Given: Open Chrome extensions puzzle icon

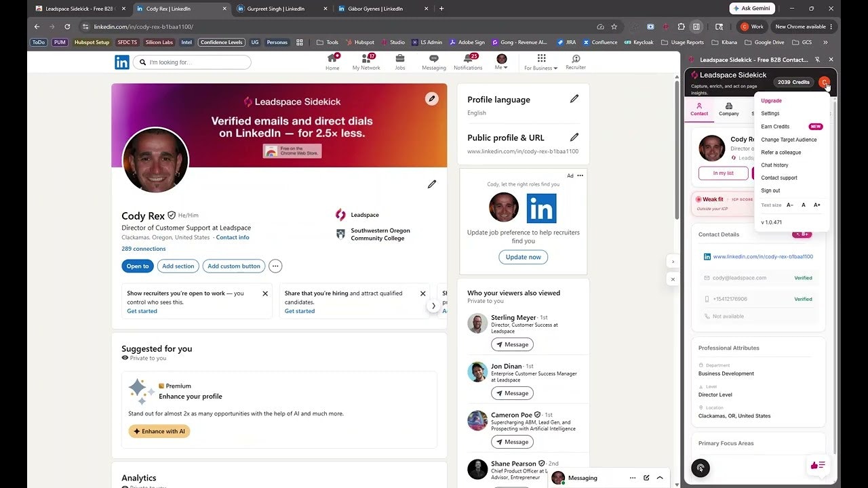Looking at the screenshot, I should (x=681, y=26).
